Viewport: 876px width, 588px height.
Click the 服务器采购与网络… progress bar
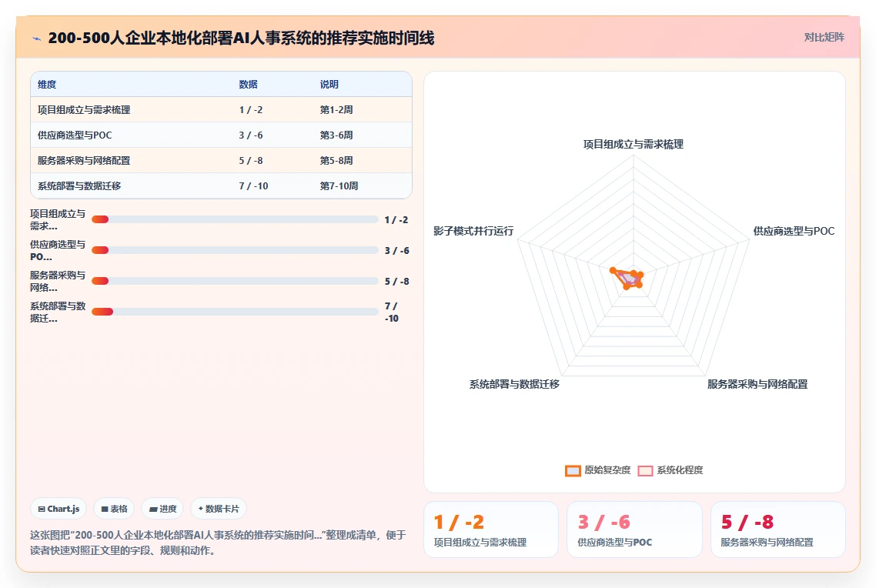tap(236, 281)
